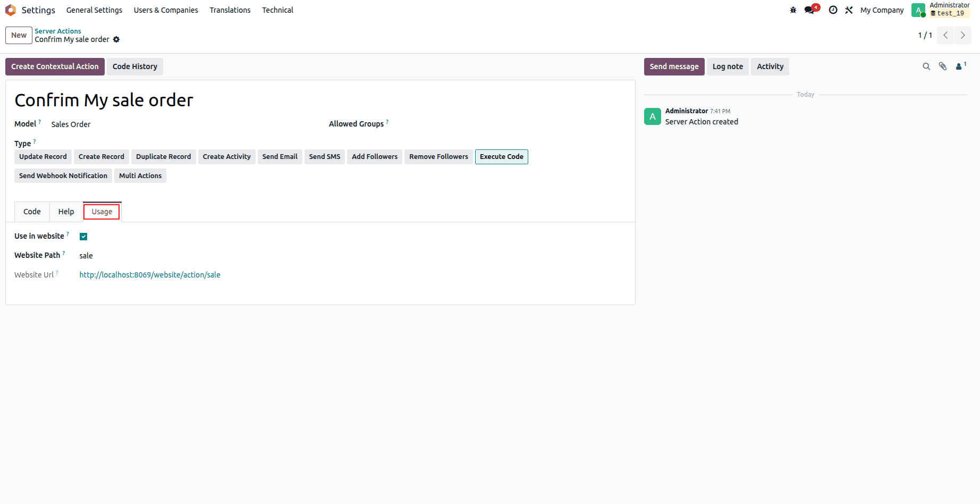Open the Odoo home menu logo

pyautogui.click(x=11, y=10)
